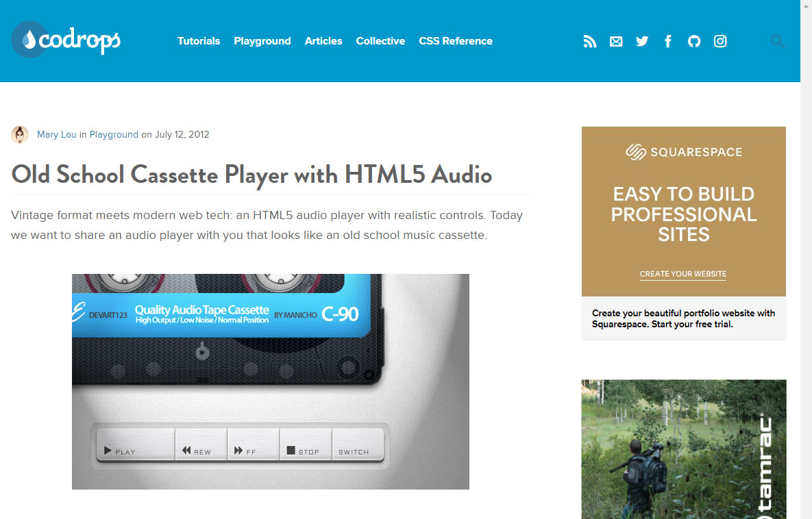Open the Facebook icon in header
Viewport: 812px width, 519px height.
click(668, 41)
